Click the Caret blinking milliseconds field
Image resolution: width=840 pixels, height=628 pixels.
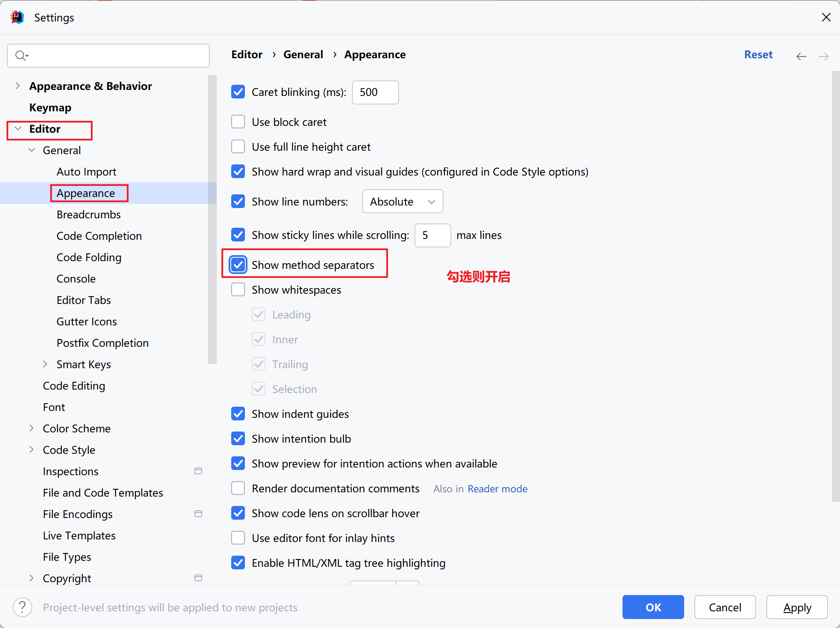(375, 92)
